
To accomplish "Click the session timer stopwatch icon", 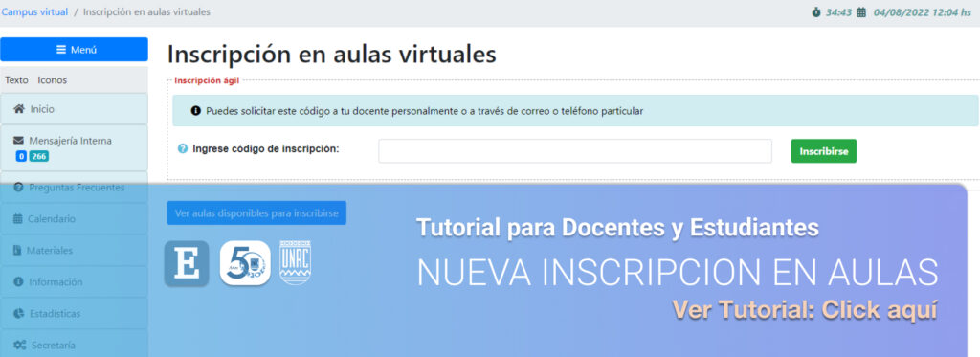I will coord(816,11).
